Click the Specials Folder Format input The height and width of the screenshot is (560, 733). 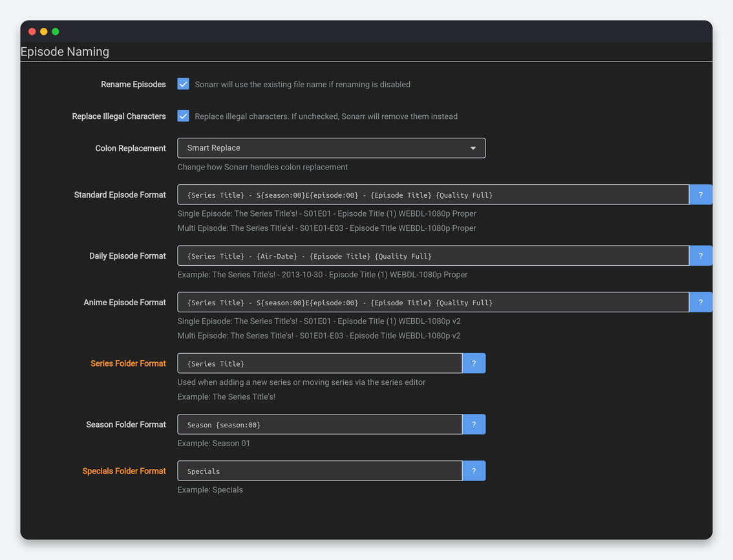tap(320, 471)
